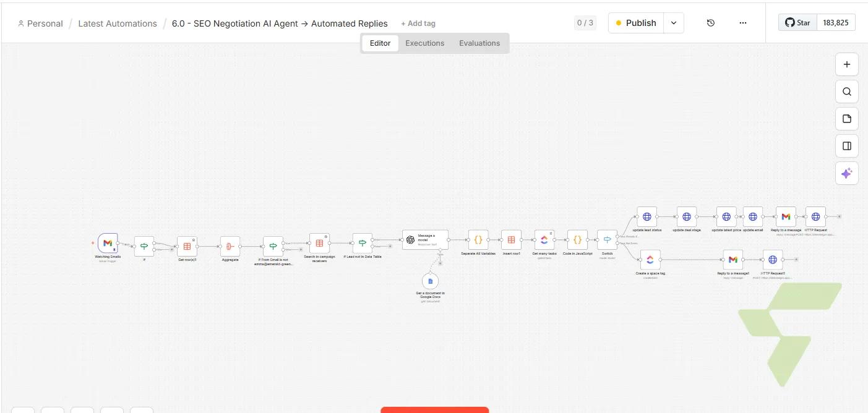Click the plus connector after HTTP Request1 node
868x413 pixels.
797,260
